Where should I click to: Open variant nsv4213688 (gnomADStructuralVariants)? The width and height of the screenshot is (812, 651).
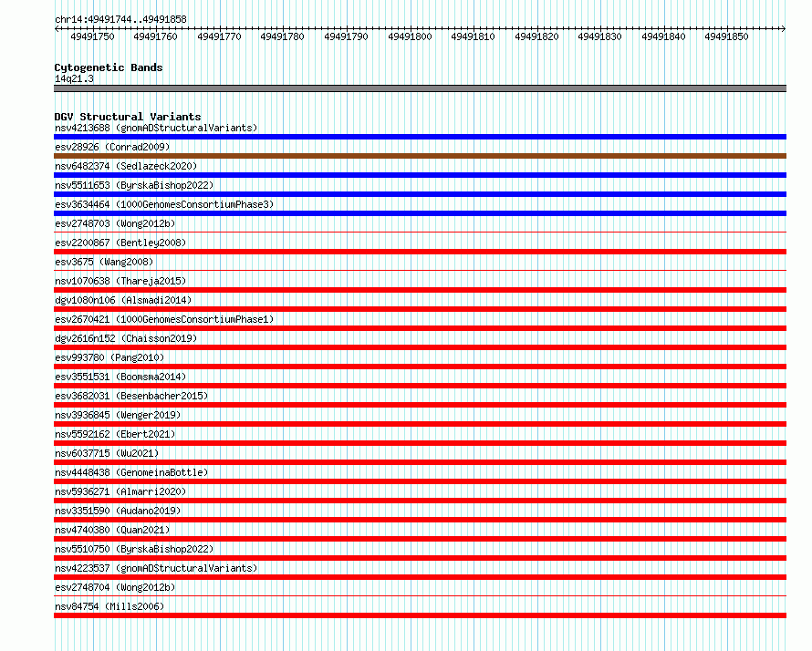[x=156, y=128]
